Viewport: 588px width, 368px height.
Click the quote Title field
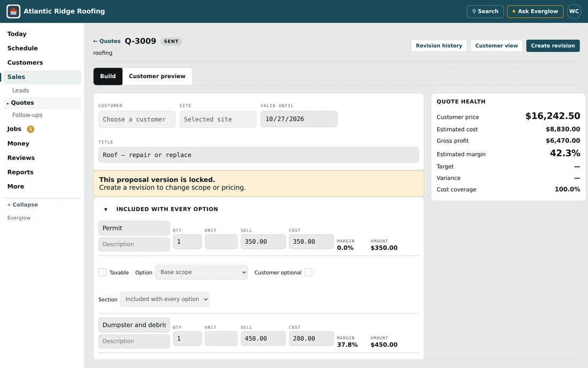(x=258, y=155)
